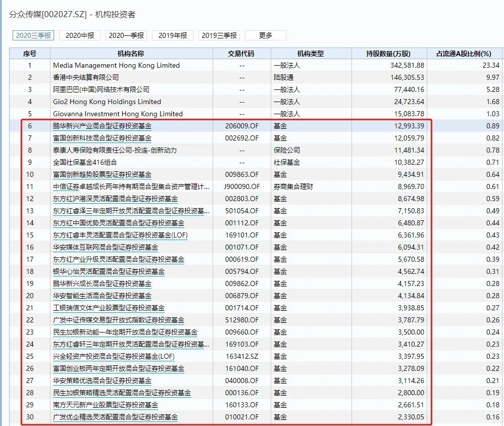Open 东方红睿丰灵活配置(LOF) fund link
504x426 pixels.
click(120, 235)
